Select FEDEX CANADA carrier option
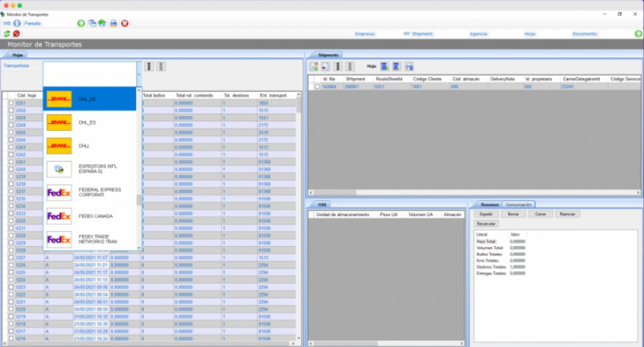The image size is (644, 347). [x=89, y=216]
